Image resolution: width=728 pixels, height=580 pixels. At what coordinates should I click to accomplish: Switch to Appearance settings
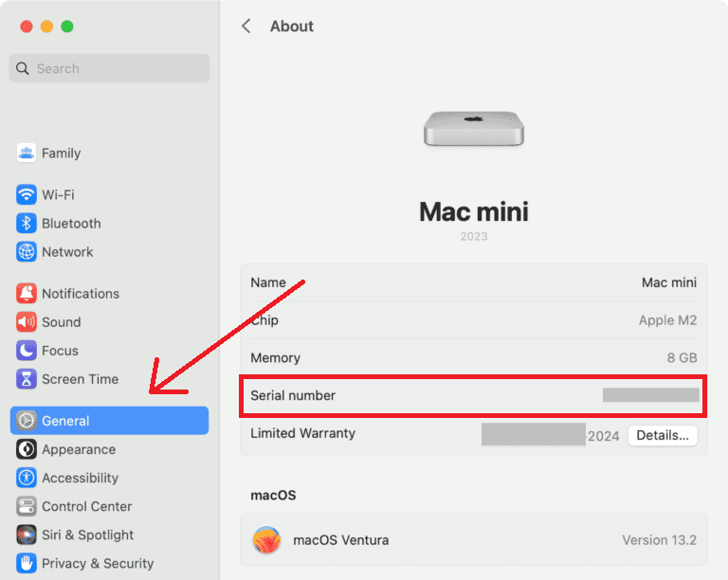pyautogui.click(x=78, y=449)
